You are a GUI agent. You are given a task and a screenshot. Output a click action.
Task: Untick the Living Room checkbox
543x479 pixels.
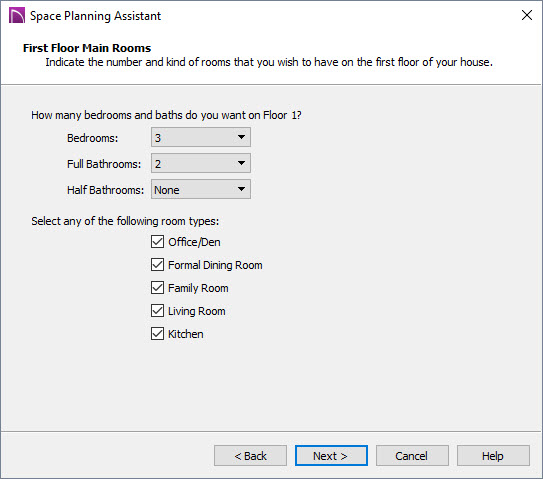point(157,311)
